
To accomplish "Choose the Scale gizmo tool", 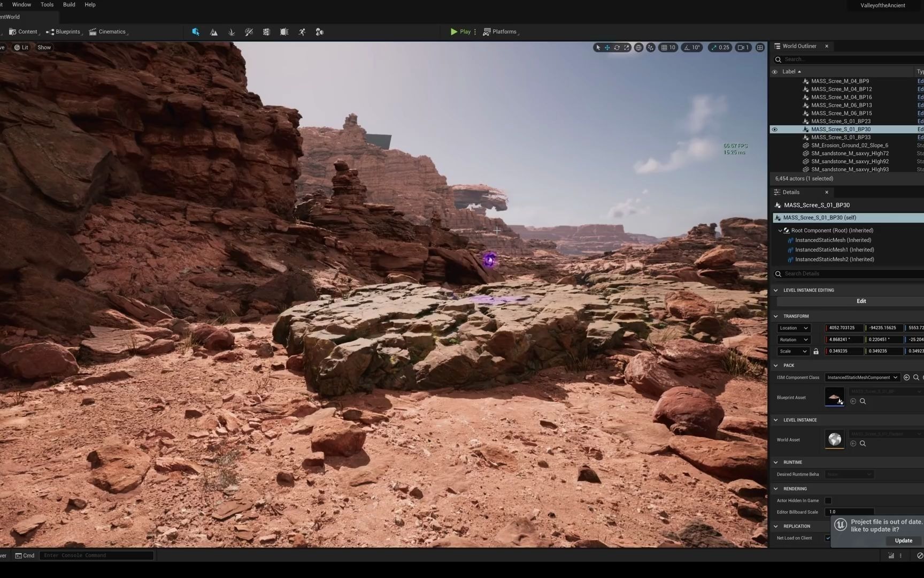I will click(x=627, y=48).
